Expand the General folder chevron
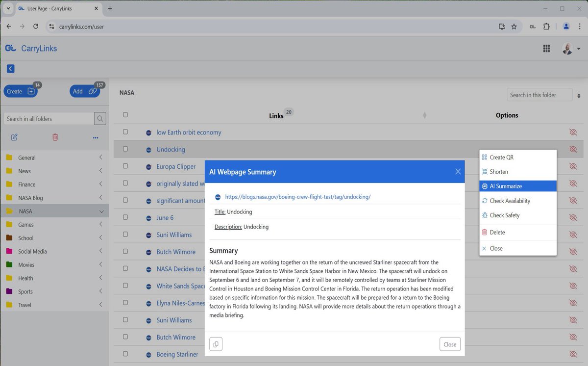 pyautogui.click(x=101, y=157)
